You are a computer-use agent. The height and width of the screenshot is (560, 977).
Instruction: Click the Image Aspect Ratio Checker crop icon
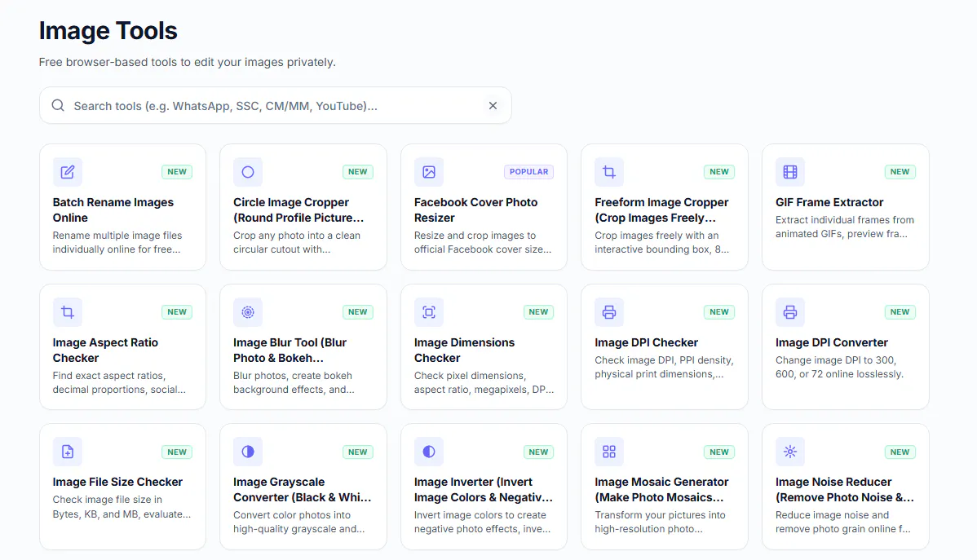coord(68,312)
